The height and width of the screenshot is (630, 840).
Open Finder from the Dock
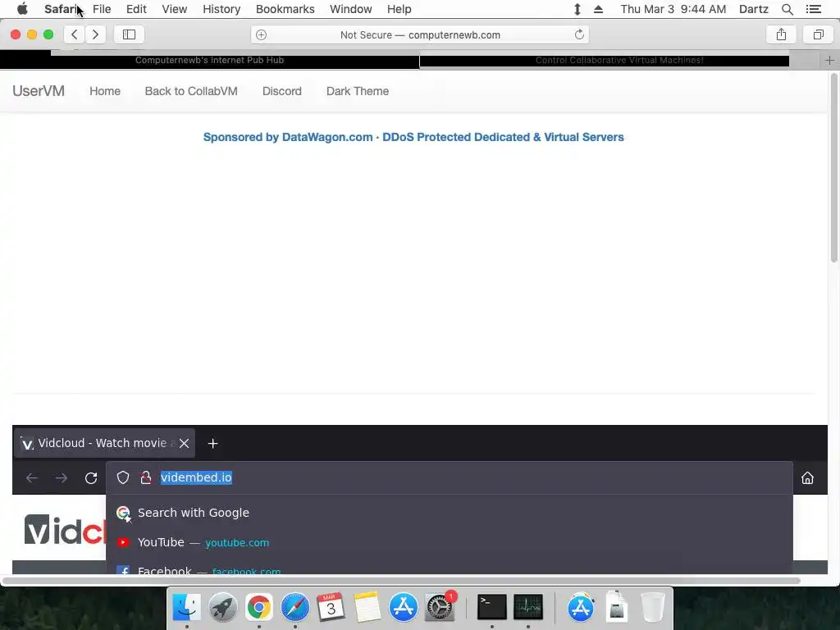tap(186, 608)
